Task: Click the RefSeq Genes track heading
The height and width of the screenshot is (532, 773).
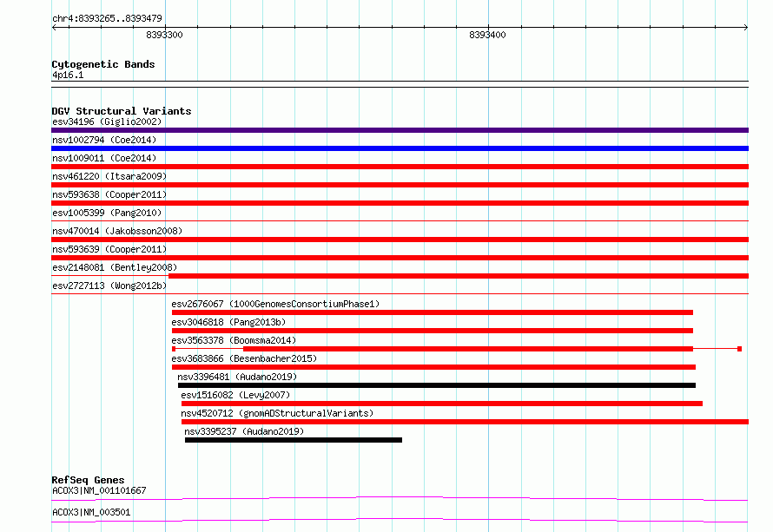Action: click(x=88, y=480)
